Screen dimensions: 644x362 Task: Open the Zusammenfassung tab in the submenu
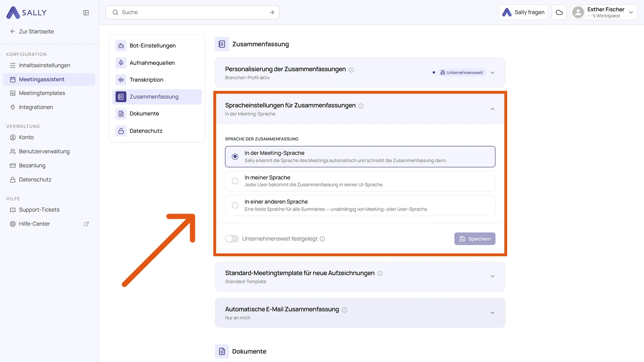(x=157, y=97)
